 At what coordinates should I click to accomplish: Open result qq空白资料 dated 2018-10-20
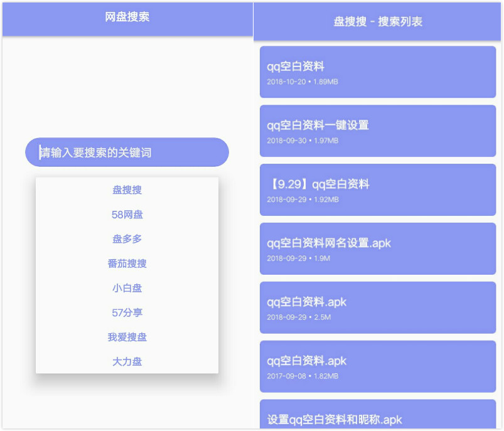378,72
